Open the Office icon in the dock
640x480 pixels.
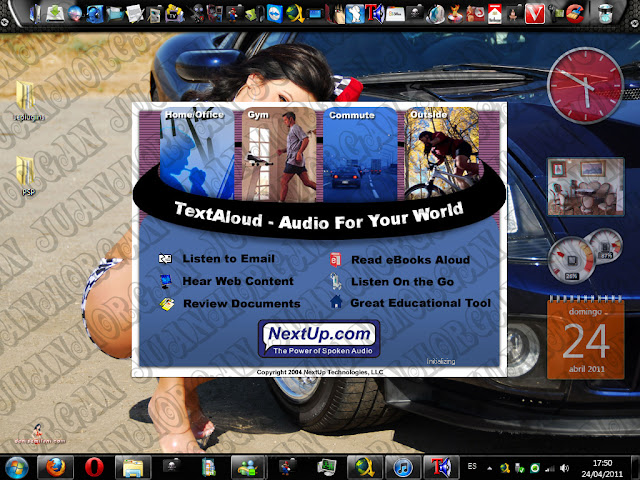click(395, 14)
